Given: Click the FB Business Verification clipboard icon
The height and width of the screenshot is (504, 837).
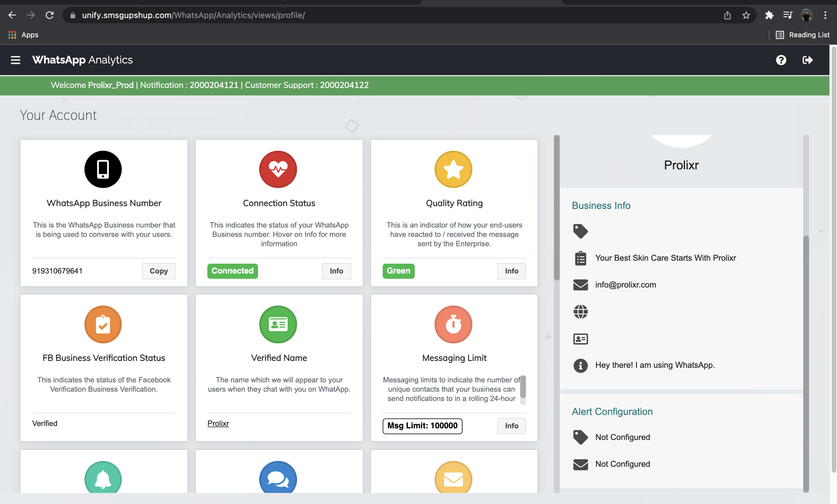Looking at the screenshot, I should 103,324.
